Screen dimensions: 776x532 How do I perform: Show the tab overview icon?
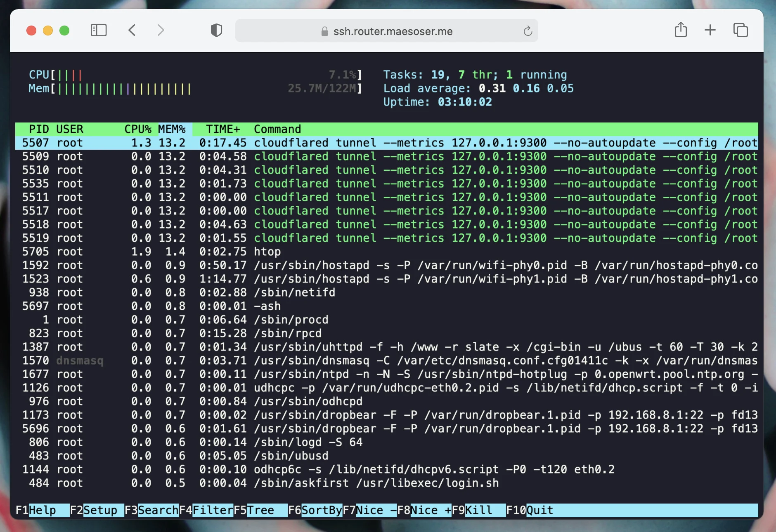pyautogui.click(x=741, y=30)
